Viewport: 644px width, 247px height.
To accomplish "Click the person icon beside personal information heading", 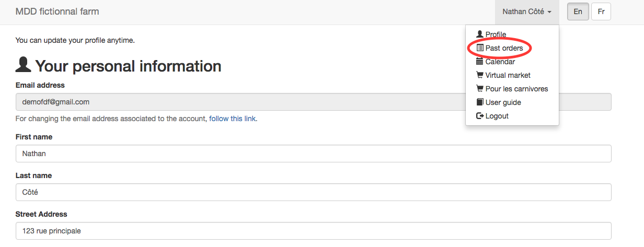I will 24,65.
